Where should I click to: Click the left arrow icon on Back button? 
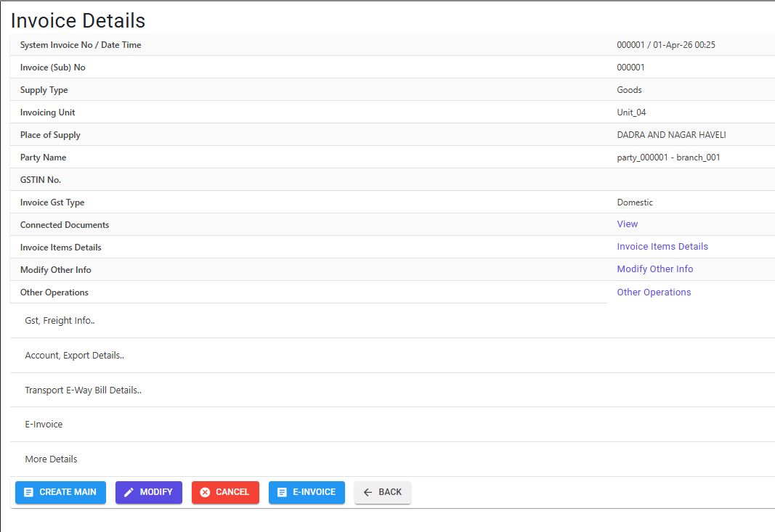click(x=368, y=493)
